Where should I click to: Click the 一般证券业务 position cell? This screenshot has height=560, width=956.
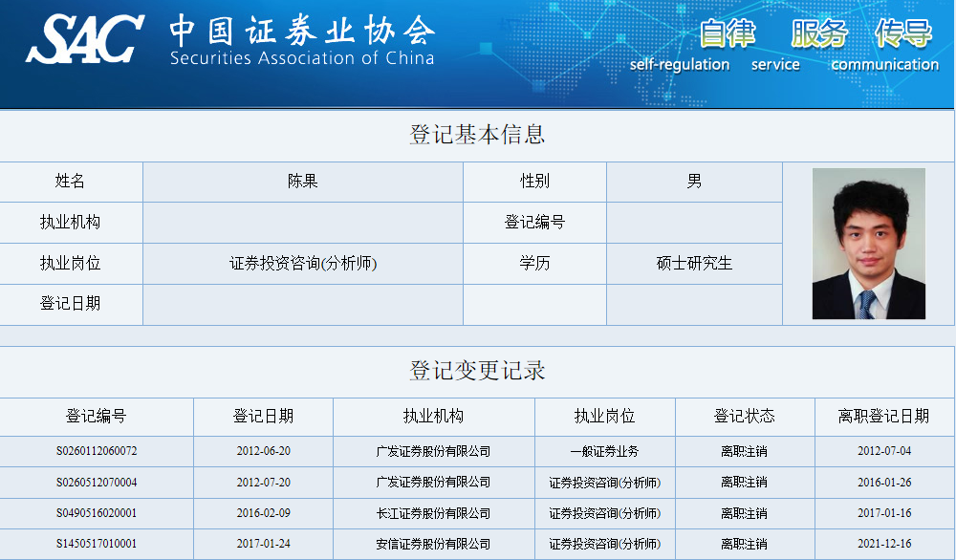click(x=605, y=451)
